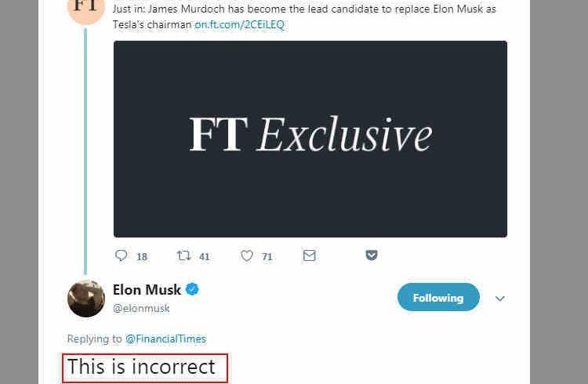Click the Elon Musk display name
Screen dimensions: 588x384
(147, 290)
